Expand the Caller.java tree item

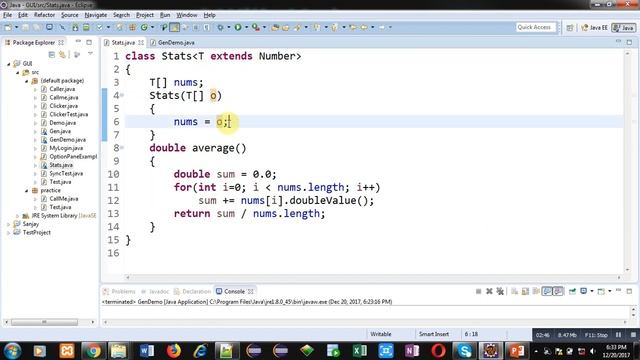click(36, 89)
